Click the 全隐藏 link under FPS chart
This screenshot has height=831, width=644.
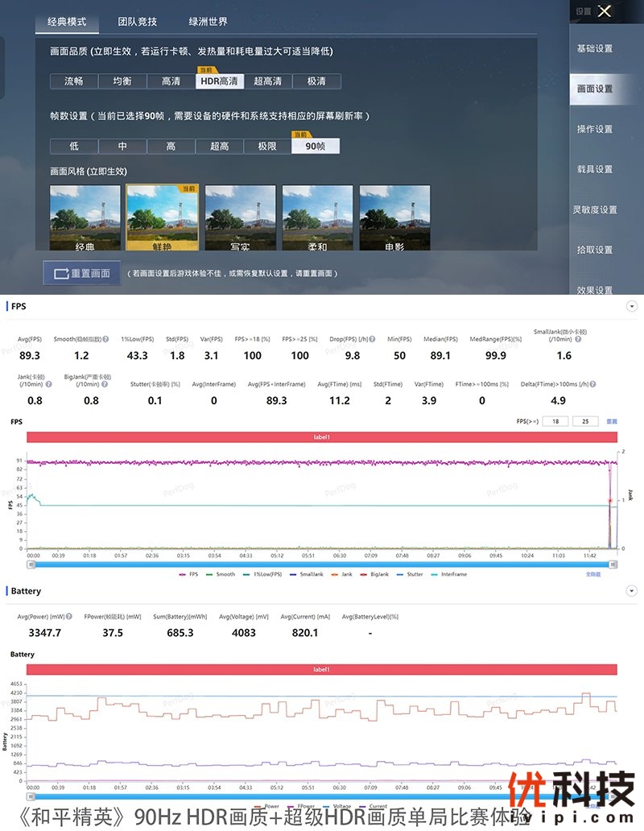592,574
